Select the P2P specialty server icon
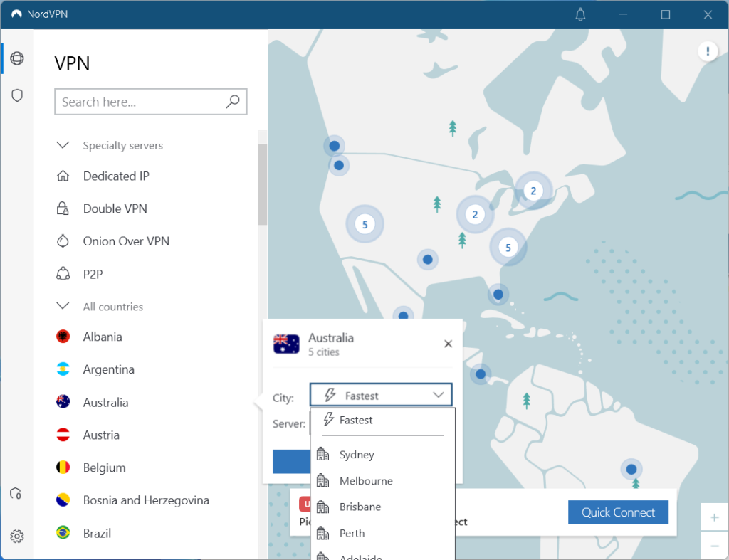729x560 pixels. tap(63, 274)
